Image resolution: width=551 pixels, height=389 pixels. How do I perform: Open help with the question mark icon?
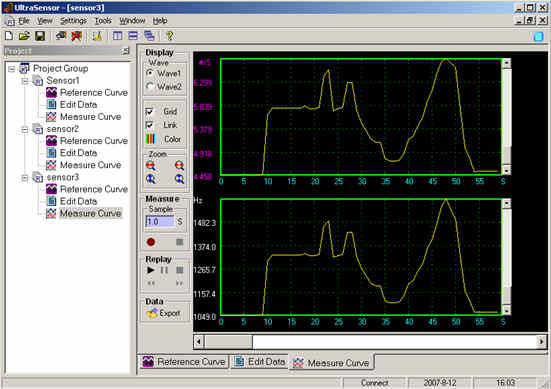(x=170, y=35)
